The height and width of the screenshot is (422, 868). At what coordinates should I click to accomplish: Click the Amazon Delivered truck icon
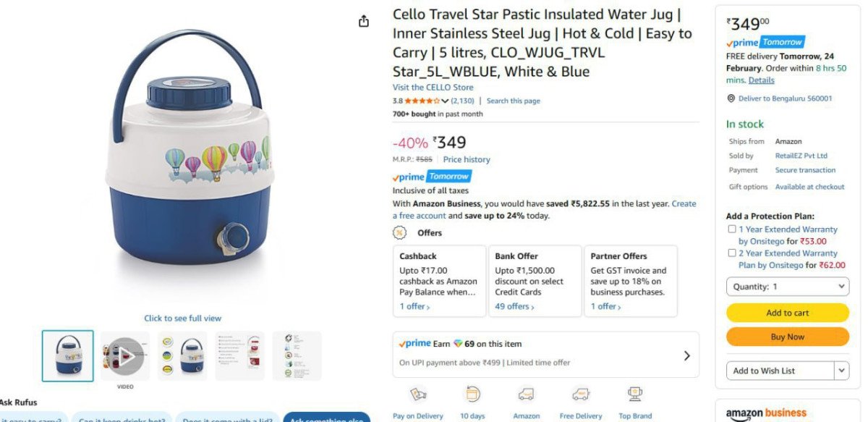point(526,394)
